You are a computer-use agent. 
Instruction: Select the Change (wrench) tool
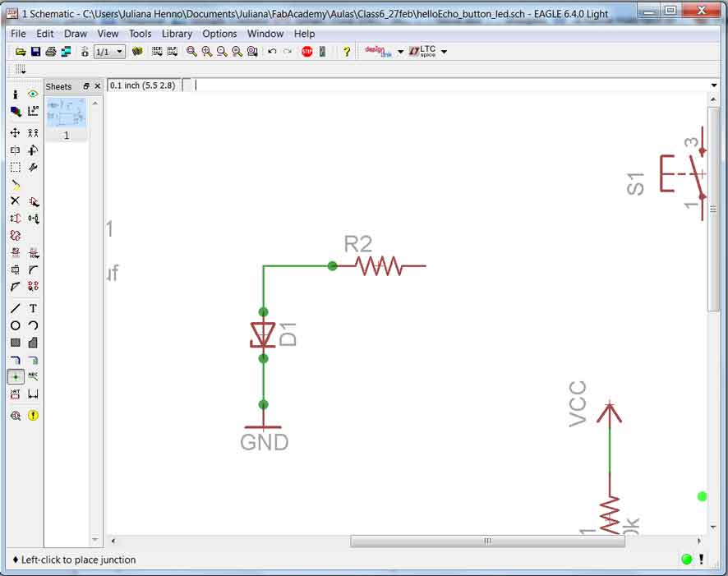33,167
